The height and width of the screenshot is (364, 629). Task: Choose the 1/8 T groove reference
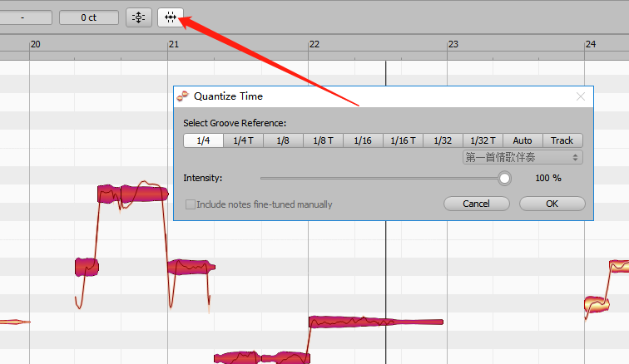[323, 140]
